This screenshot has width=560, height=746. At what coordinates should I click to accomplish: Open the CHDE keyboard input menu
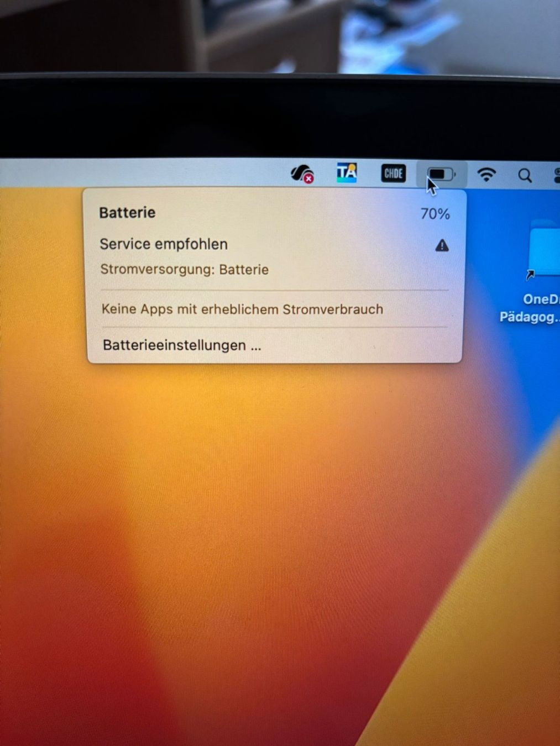(393, 174)
